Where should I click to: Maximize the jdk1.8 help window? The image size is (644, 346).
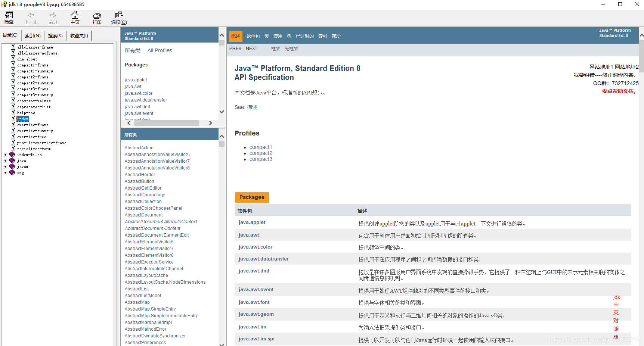tap(620, 4)
